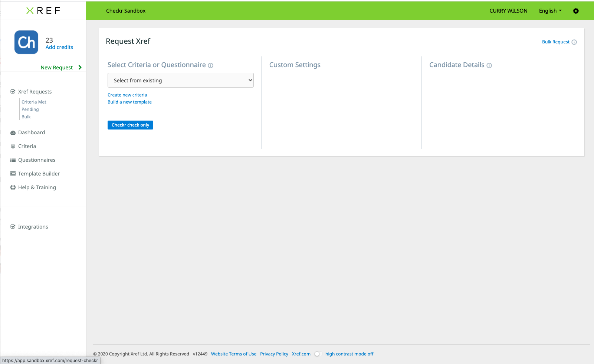Viewport: 594px width, 364px height.
Task: Open Questionnaires section label
Action: [37, 160]
